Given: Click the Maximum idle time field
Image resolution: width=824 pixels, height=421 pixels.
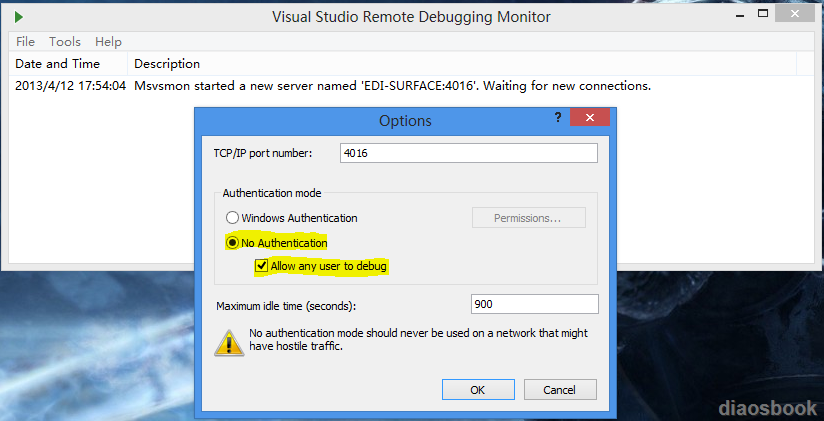Looking at the screenshot, I should point(534,304).
